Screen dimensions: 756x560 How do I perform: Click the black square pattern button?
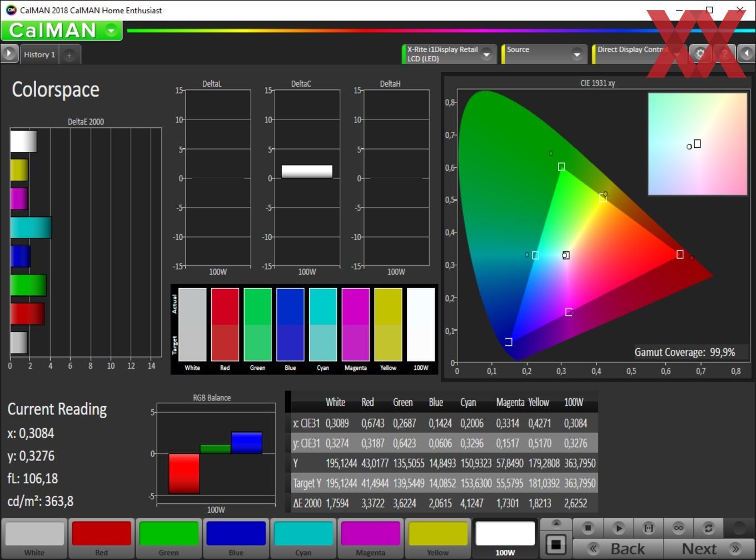point(556,544)
